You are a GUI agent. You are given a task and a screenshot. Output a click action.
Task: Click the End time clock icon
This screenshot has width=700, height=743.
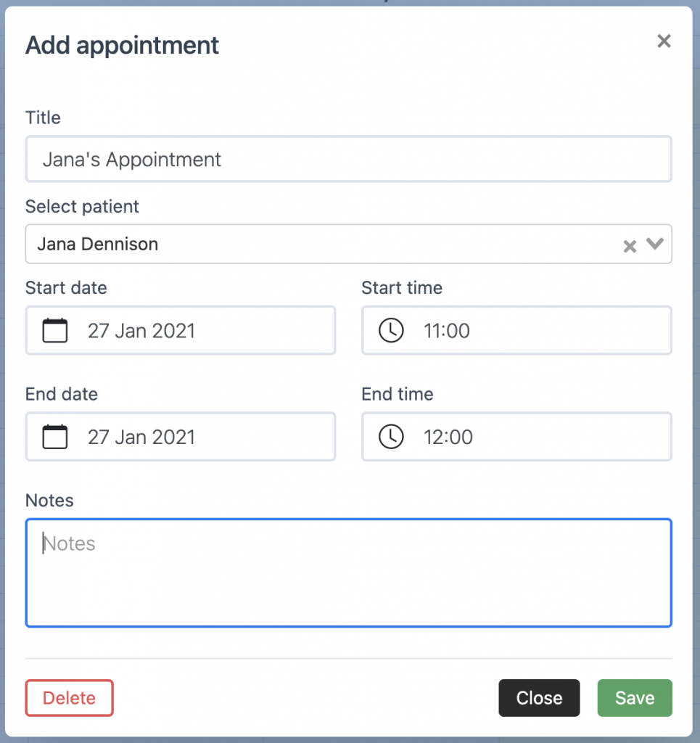(391, 436)
